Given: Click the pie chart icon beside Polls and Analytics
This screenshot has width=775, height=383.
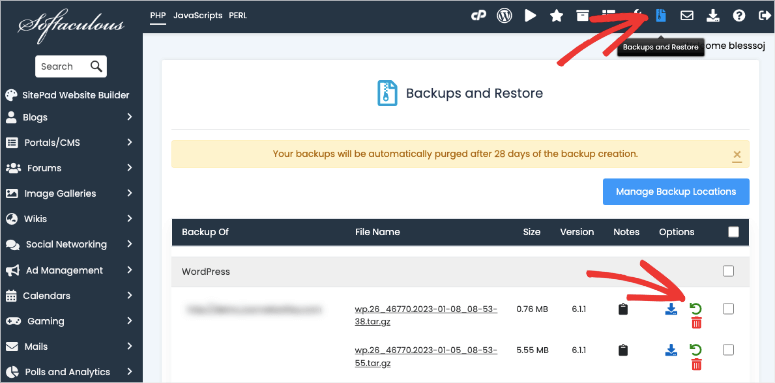Looking at the screenshot, I should pos(12,372).
